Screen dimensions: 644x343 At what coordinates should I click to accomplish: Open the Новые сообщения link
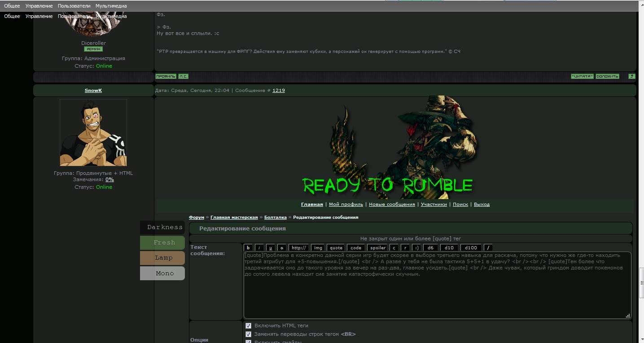tap(392, 204)
